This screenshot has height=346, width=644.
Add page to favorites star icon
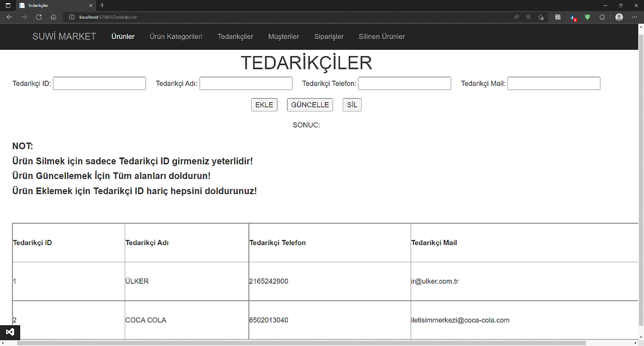point(541,17)
